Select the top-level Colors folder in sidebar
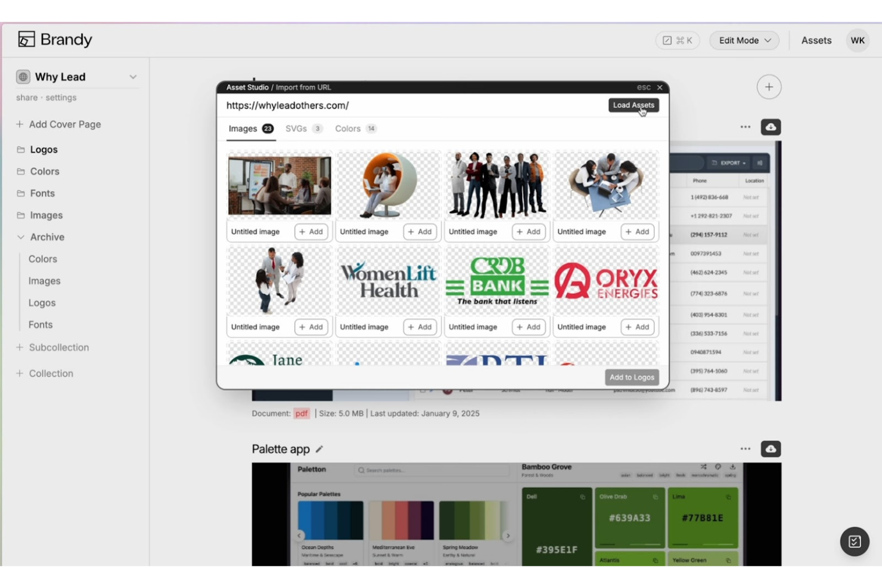 pos(45,172)
